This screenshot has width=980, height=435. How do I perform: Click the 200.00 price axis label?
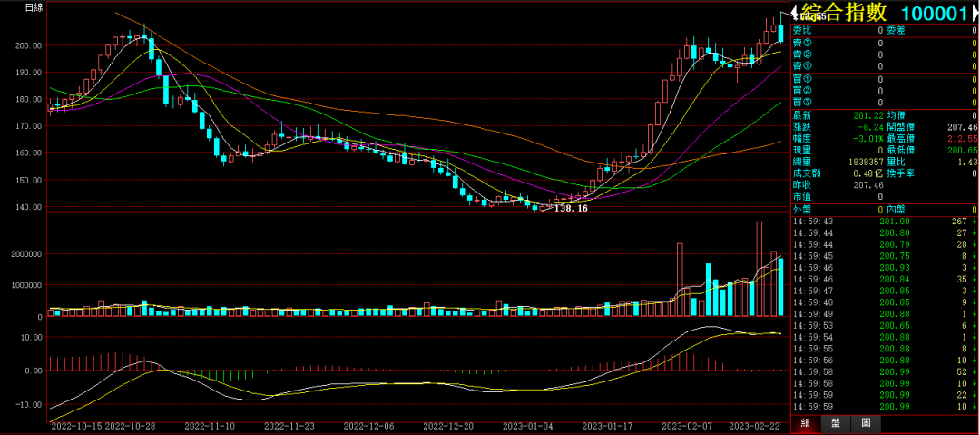(x=29, y=45)
